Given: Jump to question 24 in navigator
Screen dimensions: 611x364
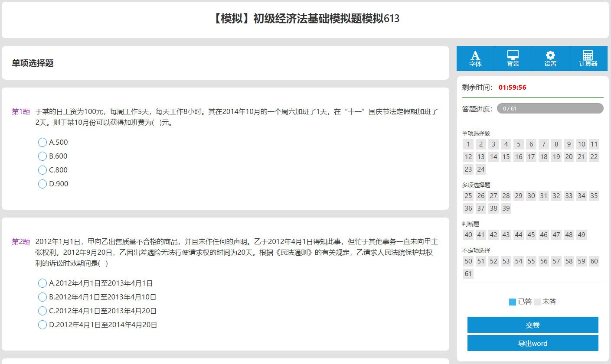Looking at the screenshot, I should [481, 169].
